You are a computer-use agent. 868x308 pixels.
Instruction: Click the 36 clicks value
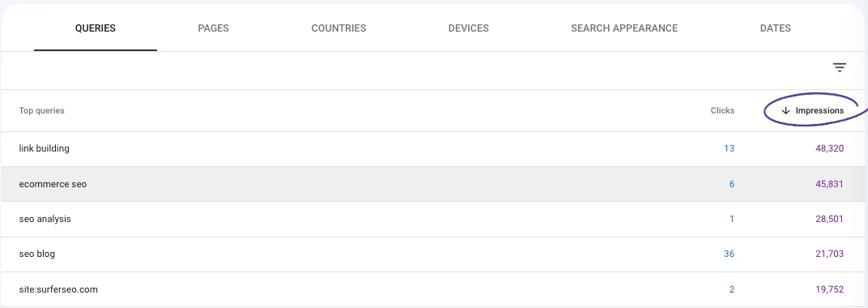pyautogui.click(x=729, y=255)
